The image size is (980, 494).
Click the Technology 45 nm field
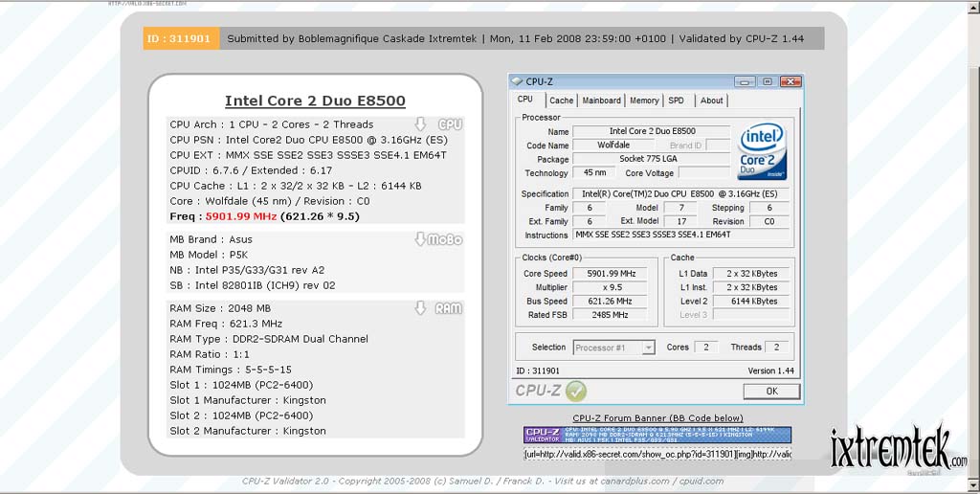coord(594,172)
